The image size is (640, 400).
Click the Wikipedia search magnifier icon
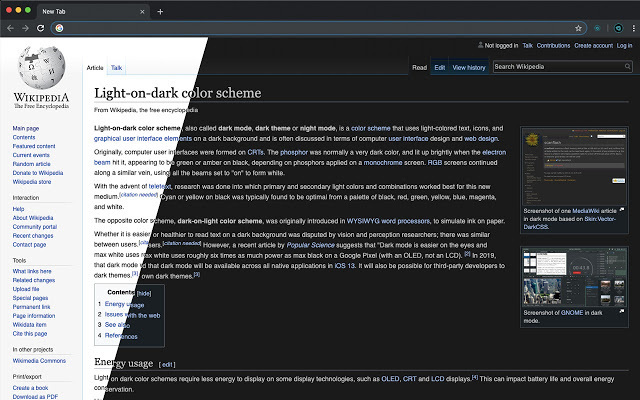pyautogui.click(x=627, y=67)
